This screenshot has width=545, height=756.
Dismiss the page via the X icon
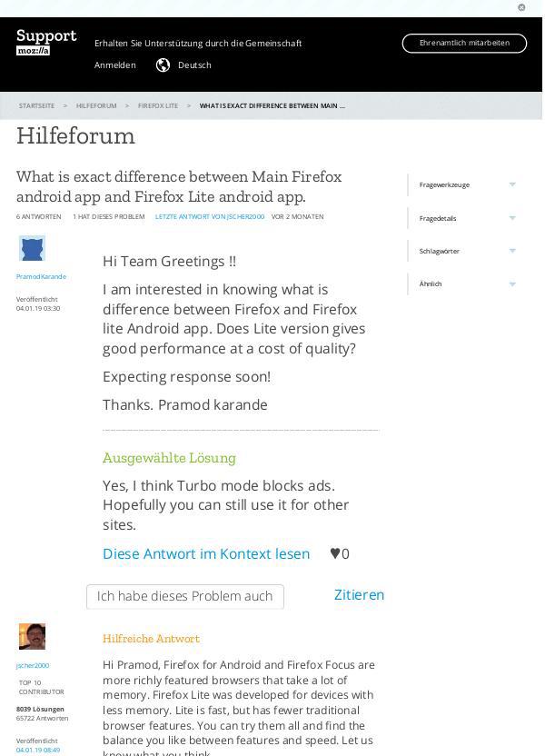point(520,7)
